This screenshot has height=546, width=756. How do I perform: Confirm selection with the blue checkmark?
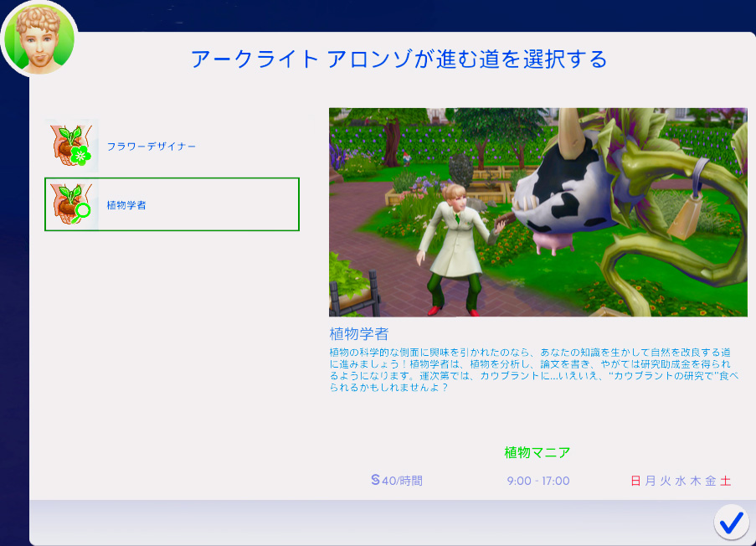click(x=731, y=522)
